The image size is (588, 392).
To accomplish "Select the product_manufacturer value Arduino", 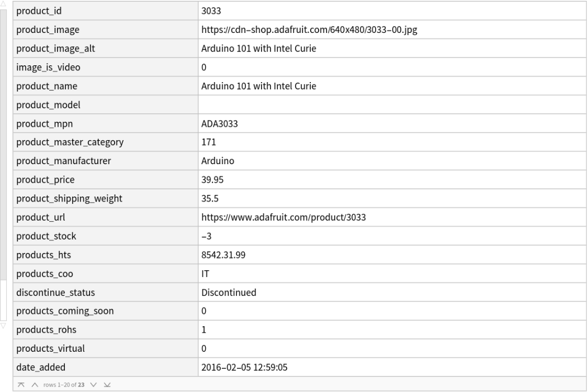I will (x=217, y=161).
